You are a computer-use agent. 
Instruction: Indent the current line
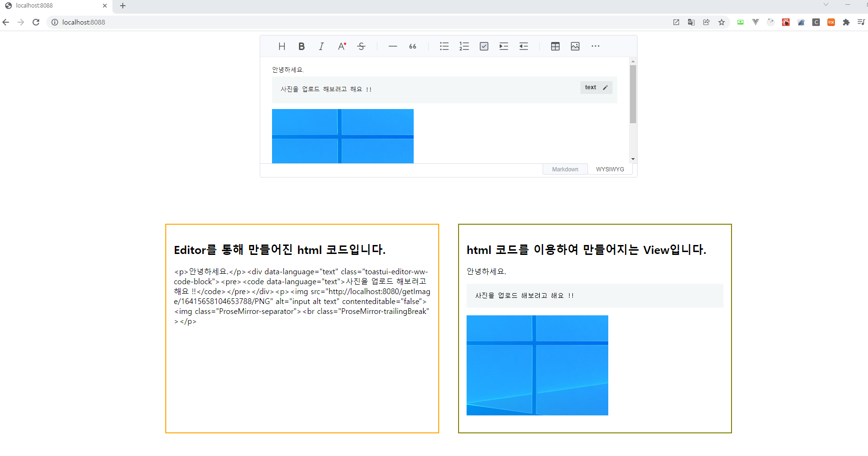504,46
